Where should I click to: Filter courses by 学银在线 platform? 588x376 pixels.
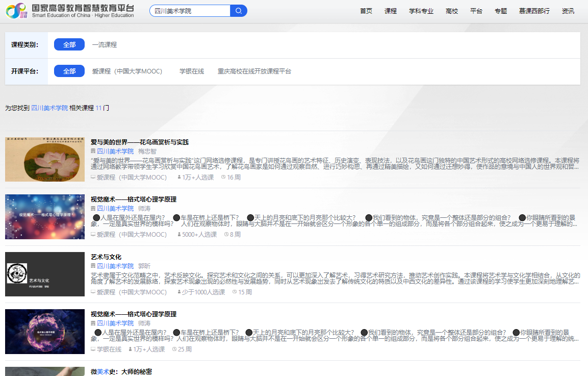tap(192, 71)
